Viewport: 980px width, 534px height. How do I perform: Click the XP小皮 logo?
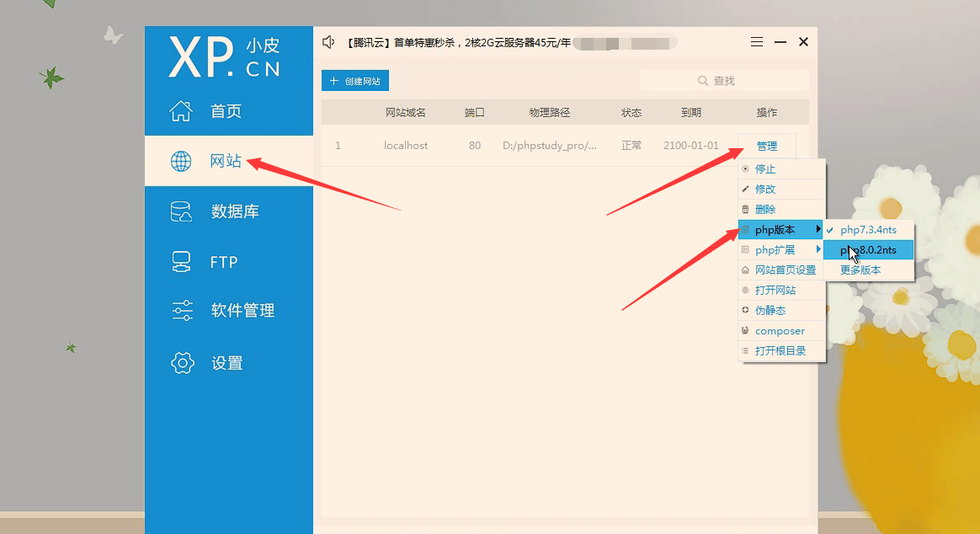(x=225, y=57)
